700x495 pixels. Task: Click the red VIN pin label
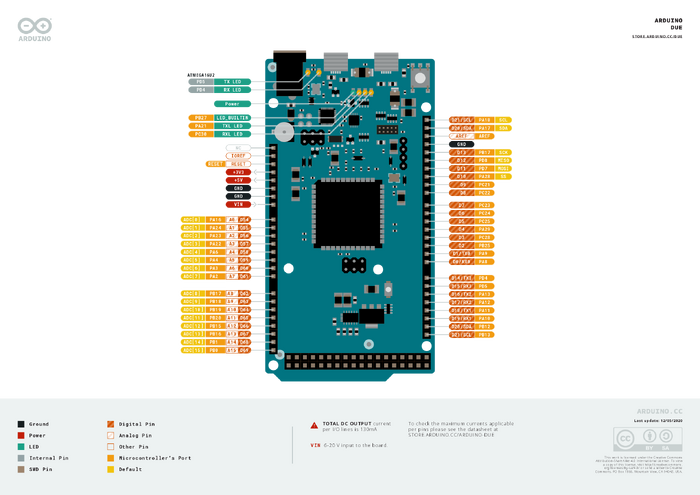[x=238, y=204]
